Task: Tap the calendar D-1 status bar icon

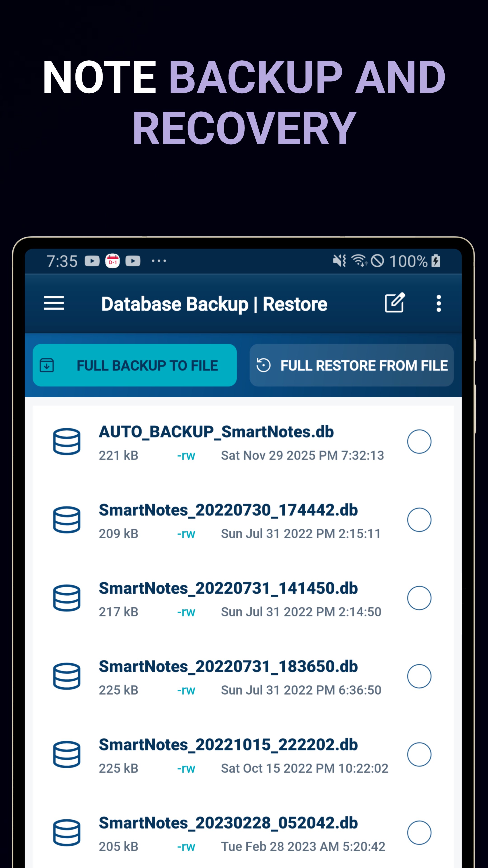Action: [x=113, y=261]
